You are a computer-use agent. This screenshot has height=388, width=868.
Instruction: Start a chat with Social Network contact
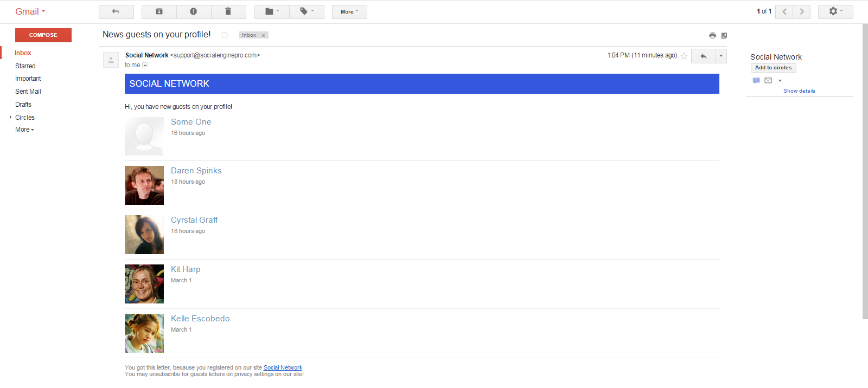756,81
